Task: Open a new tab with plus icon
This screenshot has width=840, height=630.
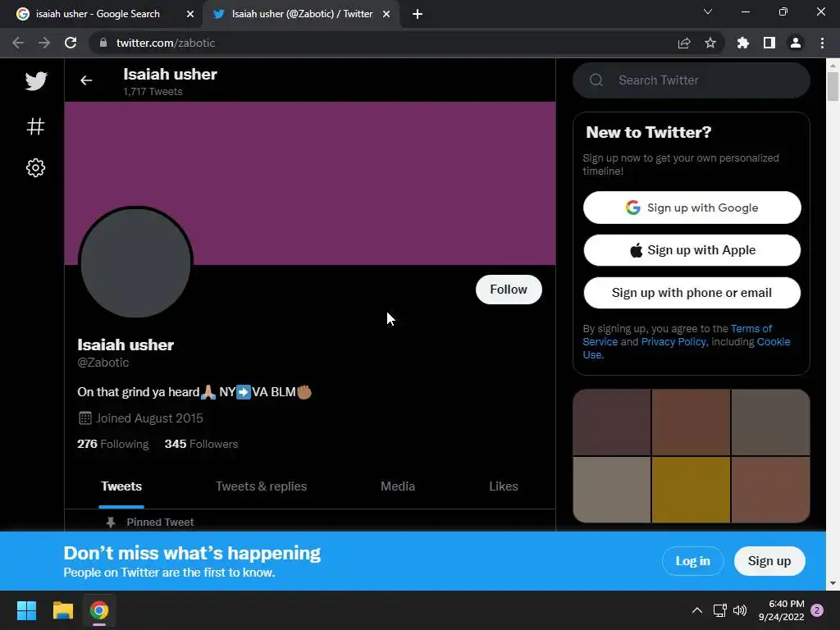Action: 418,15
